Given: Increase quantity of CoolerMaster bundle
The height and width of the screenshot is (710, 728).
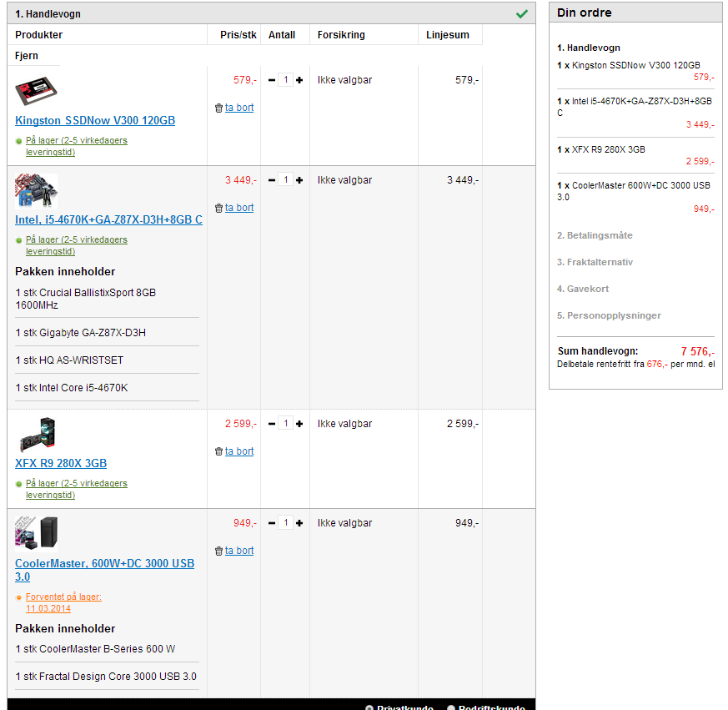Looking at the screenshot, I should (x=299, y=523).
